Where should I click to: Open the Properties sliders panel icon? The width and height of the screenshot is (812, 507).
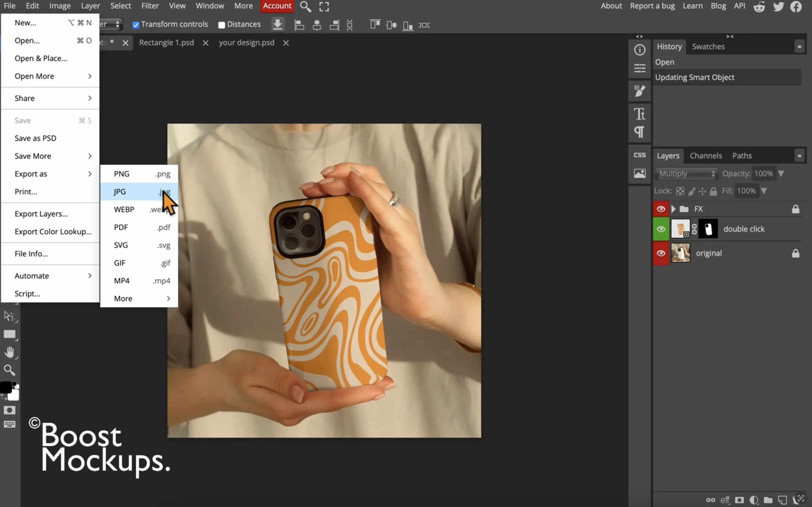(639, 68)
